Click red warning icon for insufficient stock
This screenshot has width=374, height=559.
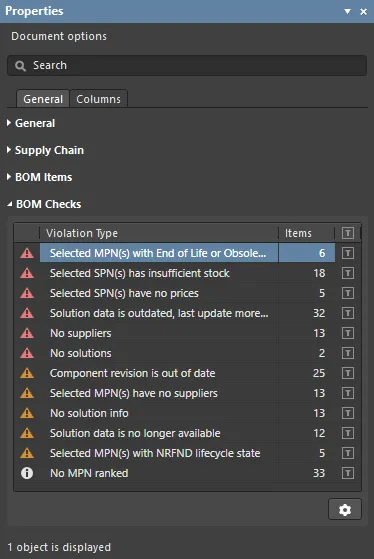pyautogui.click(x=27, y=273)
